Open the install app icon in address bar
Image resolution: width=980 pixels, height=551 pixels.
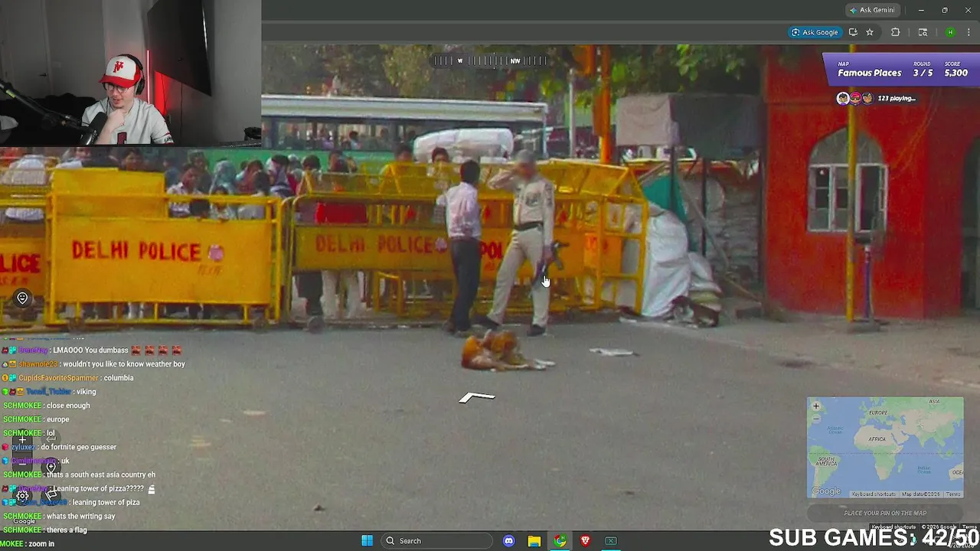pos(853,32)
